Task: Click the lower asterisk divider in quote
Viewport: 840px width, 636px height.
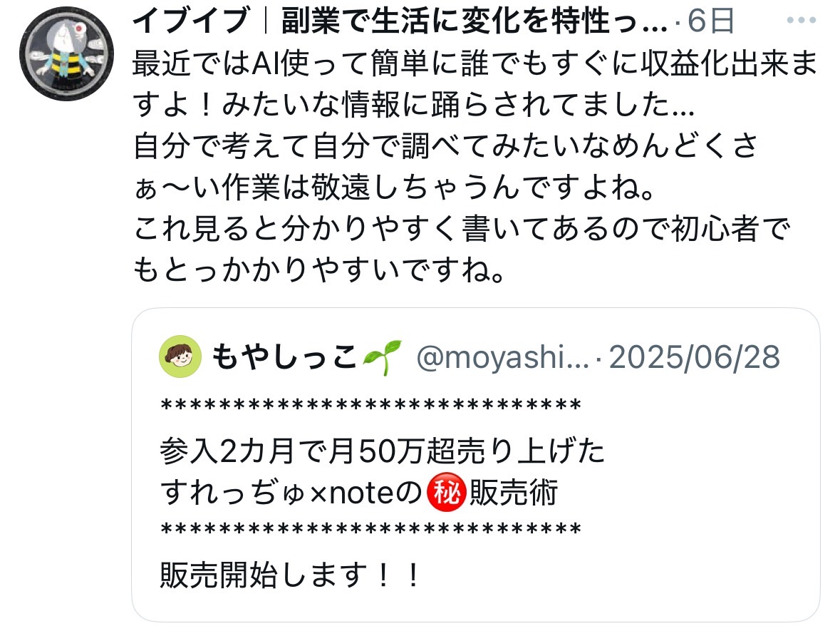Action: coord(370,530)
